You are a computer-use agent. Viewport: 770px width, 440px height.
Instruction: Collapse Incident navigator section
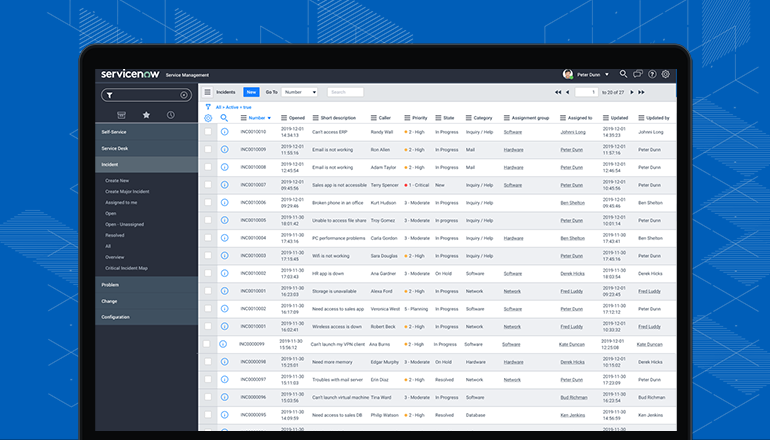pyautogui.click(x=146, y=165)
